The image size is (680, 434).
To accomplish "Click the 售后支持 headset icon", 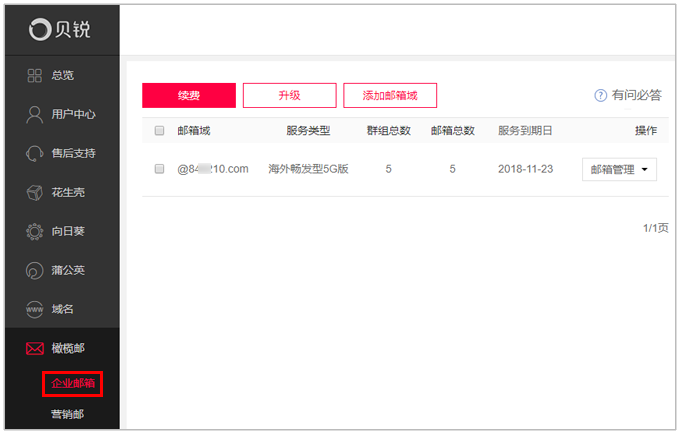I will click(34, 153).
